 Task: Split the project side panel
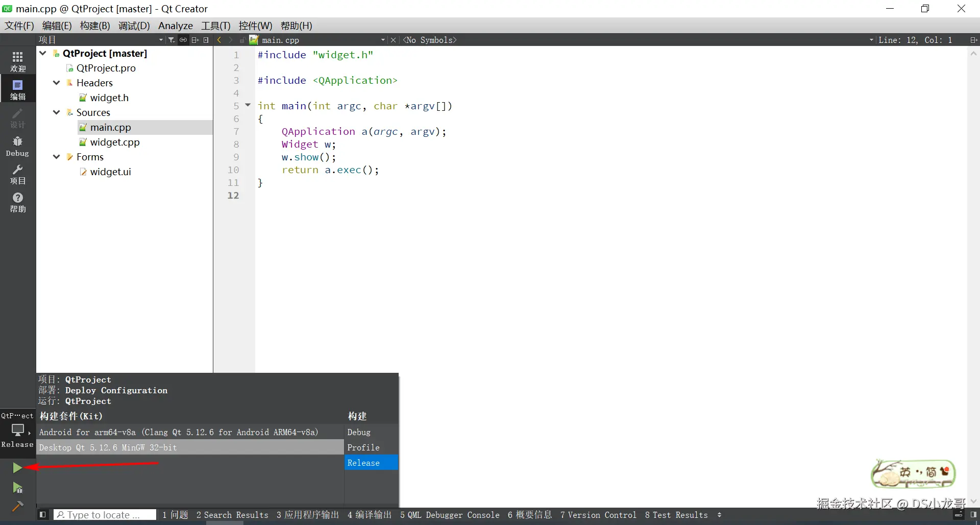coord(195,40)
